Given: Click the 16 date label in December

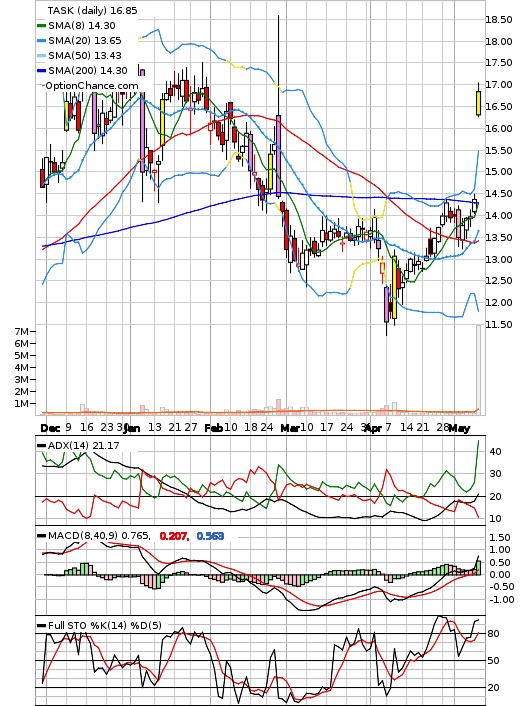Looking at the screenshot, I should pos(87,427).
